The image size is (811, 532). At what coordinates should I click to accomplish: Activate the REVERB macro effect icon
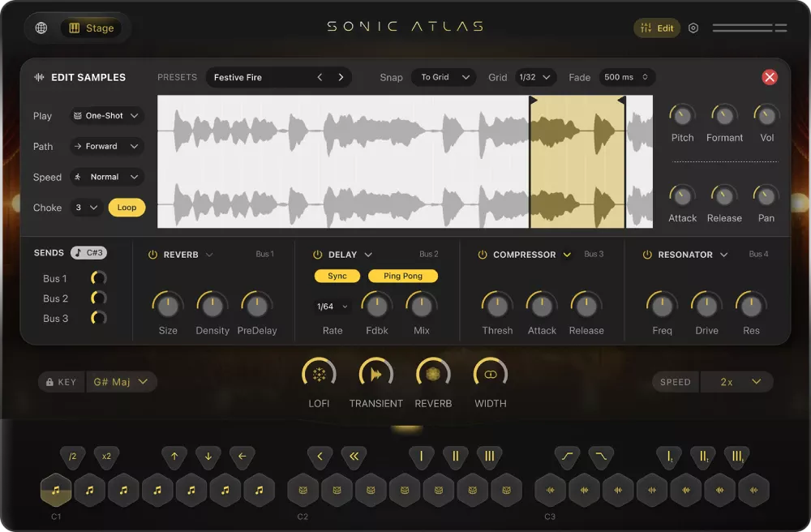pyautogui.click(x=433, y=375)
